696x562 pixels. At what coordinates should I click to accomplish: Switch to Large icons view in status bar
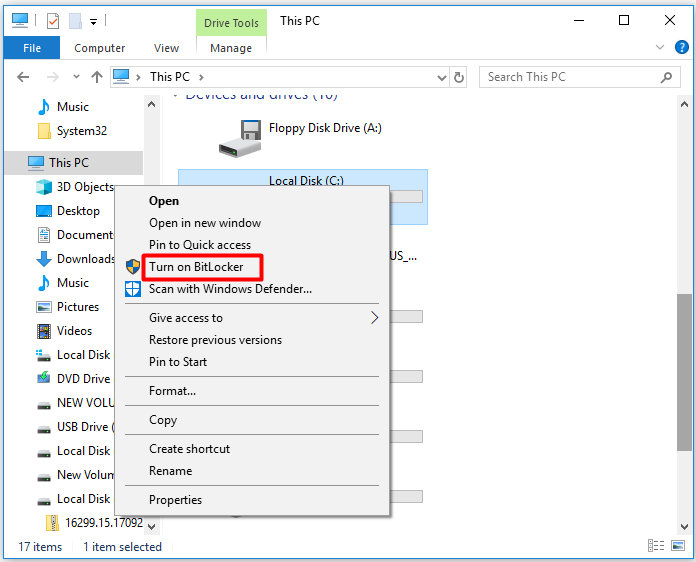(x=678, y=546)
